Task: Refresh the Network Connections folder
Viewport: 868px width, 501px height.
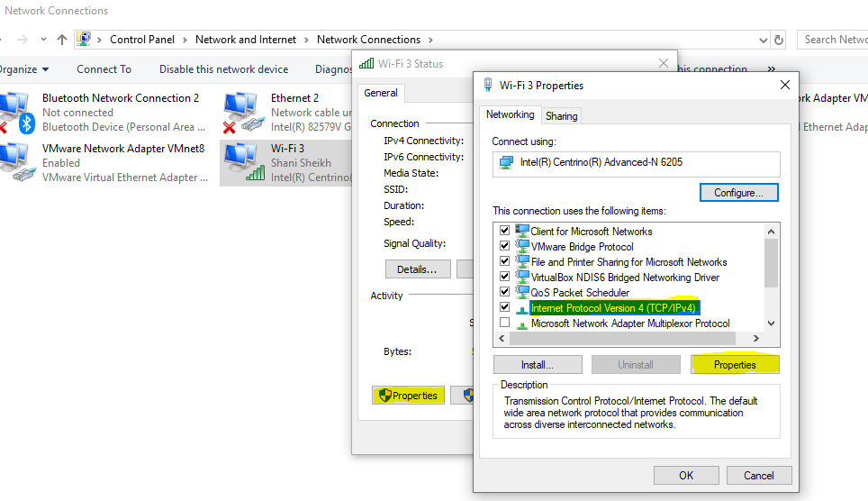Action: pyautogui.click(x=779, y=40)
